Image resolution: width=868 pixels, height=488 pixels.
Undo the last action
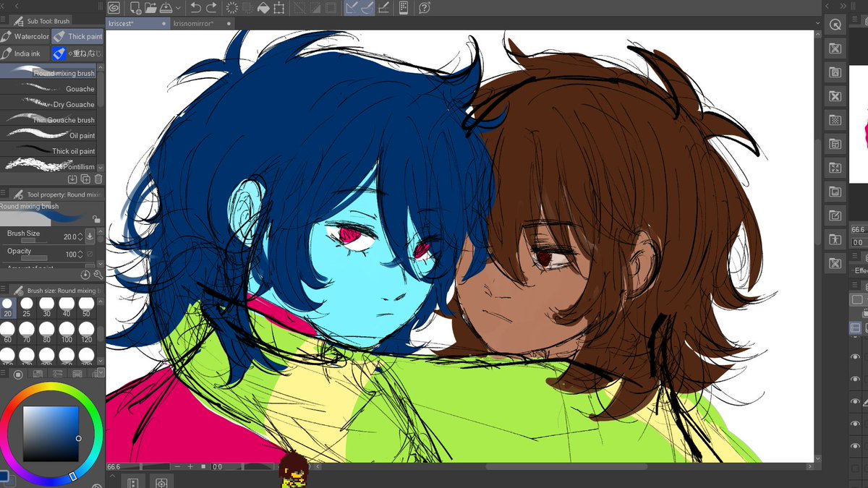point(196,8)
